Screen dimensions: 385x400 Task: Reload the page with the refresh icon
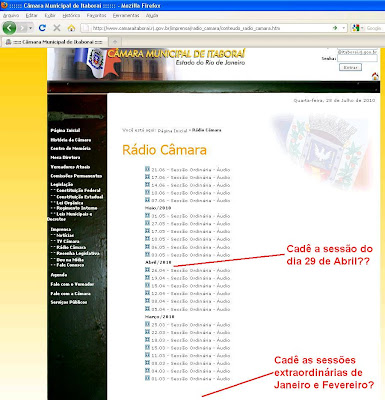pyautogui.click(x=42, y=28)
